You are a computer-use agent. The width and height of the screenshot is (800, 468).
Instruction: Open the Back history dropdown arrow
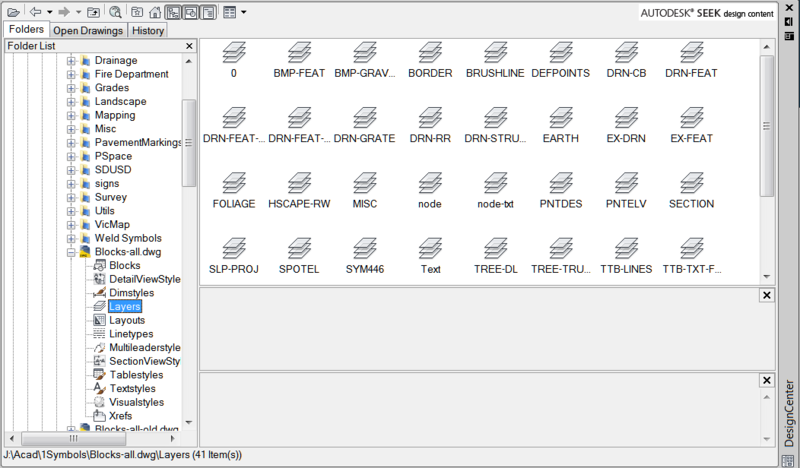pyautogui.click(x=49, y=12)
